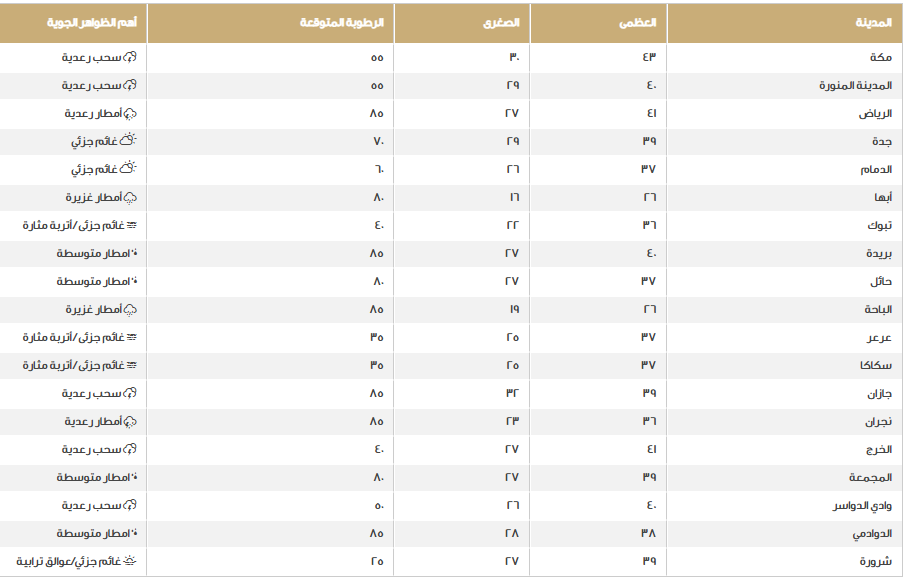Click the thunder rain icon in the الرياض row
This screenshot has width=905, height=577.
click(x=130, y=114)
